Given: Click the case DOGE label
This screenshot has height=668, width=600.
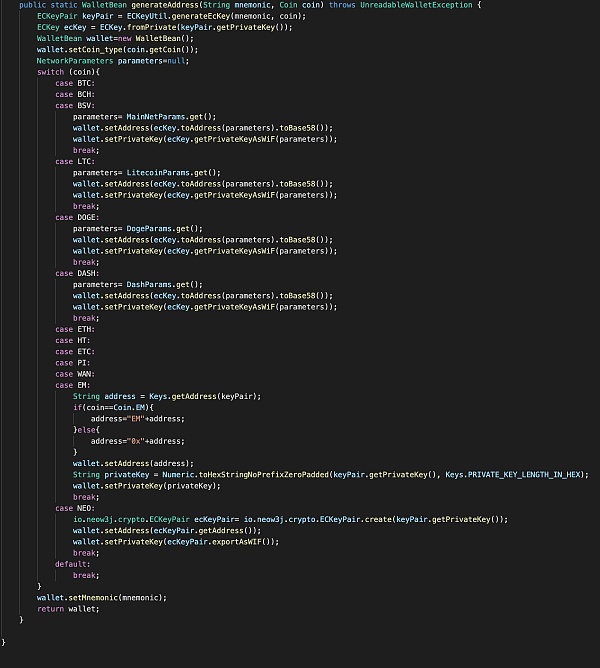Looking at the screenshot, I should coord(74,217).
